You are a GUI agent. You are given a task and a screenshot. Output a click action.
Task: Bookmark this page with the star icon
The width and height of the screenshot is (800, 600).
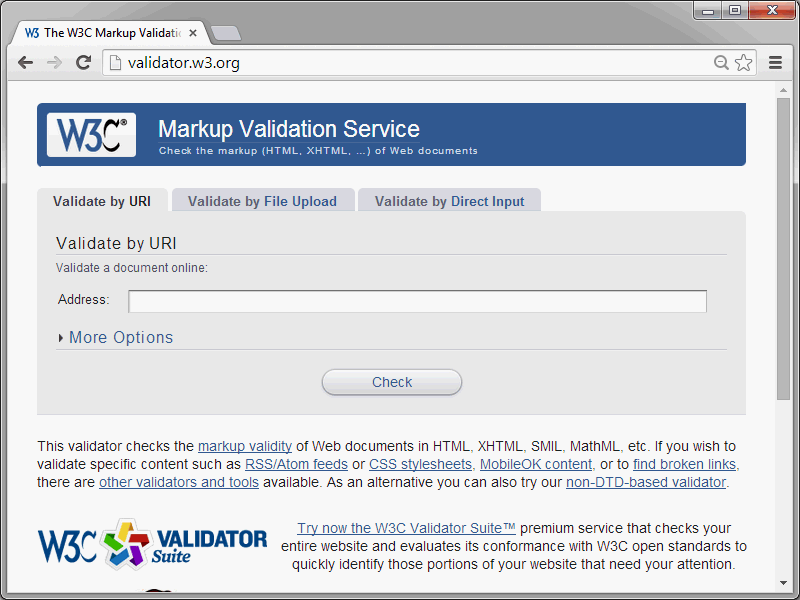743,63
